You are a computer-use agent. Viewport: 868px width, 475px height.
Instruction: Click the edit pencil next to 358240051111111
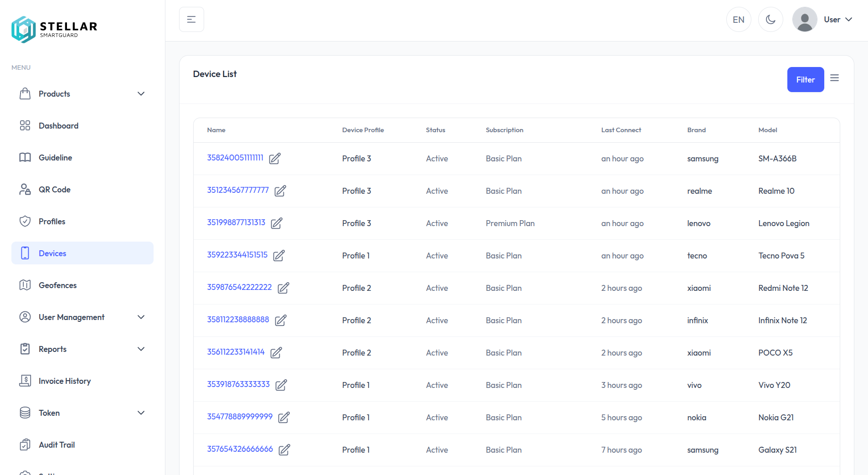[x=274, y=159]
